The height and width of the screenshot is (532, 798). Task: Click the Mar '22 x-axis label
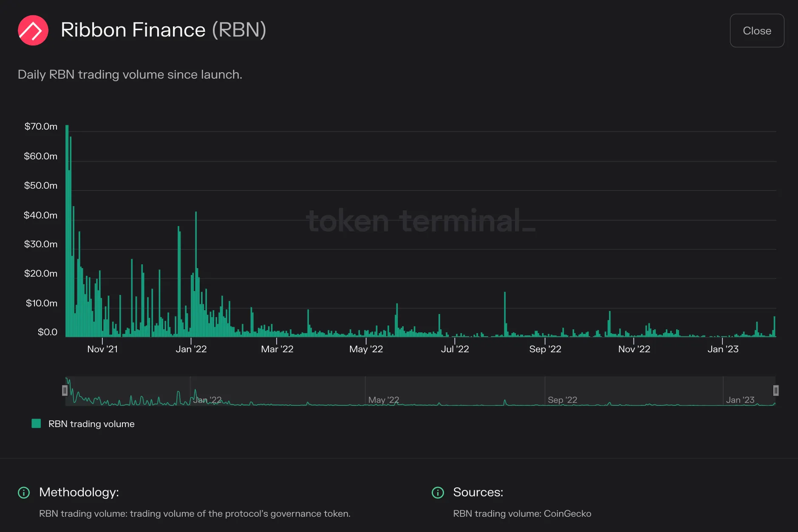pos(277,349)
